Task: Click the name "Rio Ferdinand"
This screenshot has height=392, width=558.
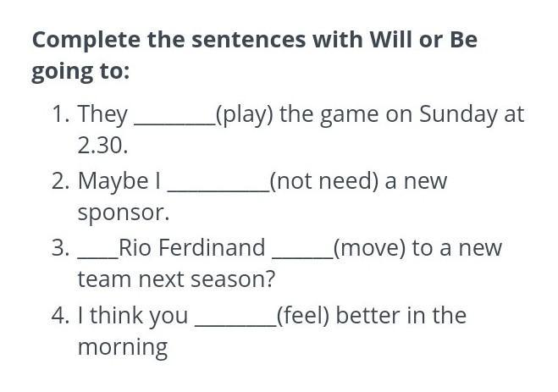Action: pos(192,247)
